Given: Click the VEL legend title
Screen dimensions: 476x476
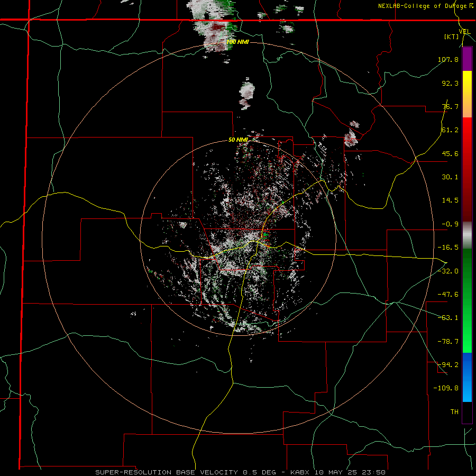Looking at the screenshot, I should 465,32.
